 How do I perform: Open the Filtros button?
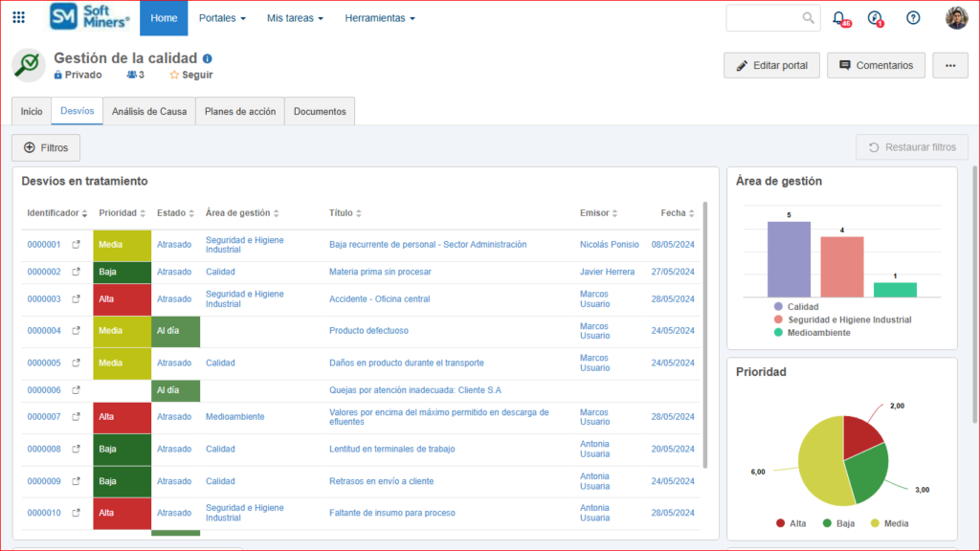coord(46,148)
